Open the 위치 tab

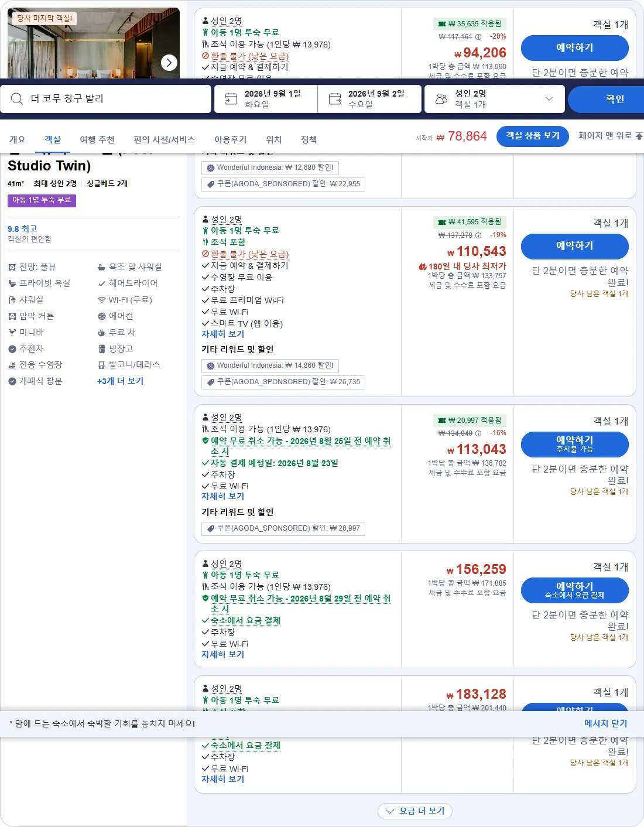pos(274,139)
